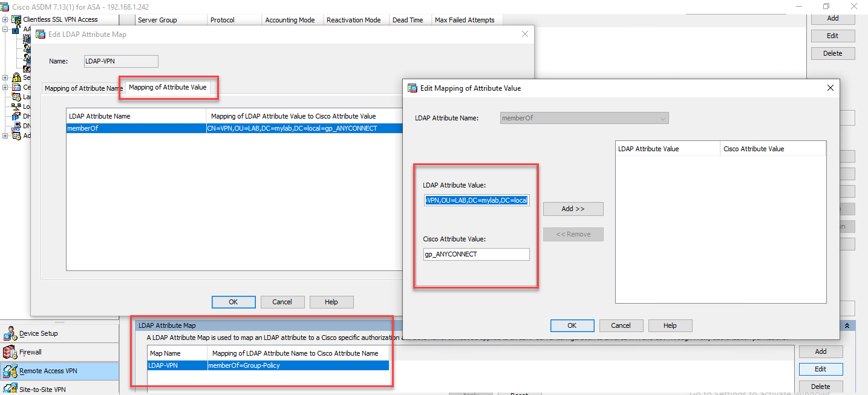Select the Mapping of Attribute Value tab
868x395 pixels.
pyautogui.click(x=168, y=87)
